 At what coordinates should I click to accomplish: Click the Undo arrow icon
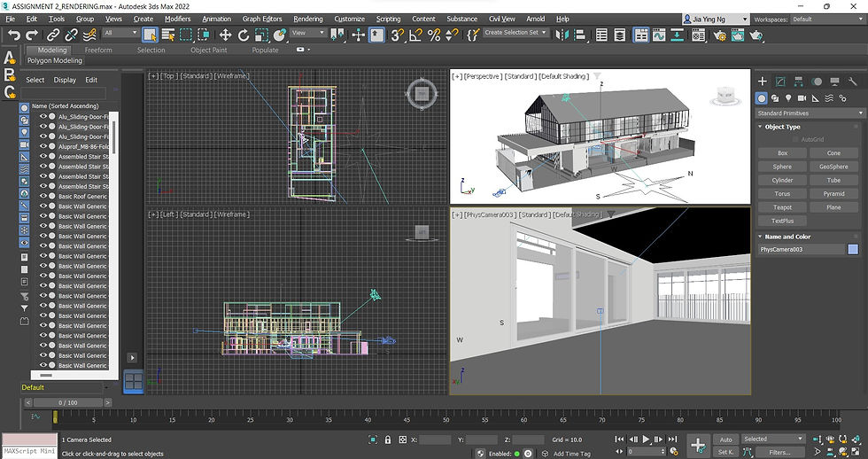coord(14,35)
